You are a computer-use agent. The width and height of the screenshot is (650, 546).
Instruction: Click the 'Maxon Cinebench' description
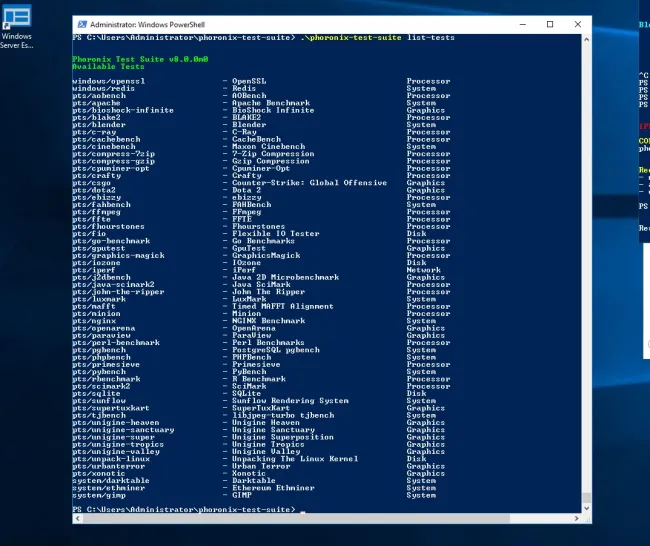pos(269,147)
